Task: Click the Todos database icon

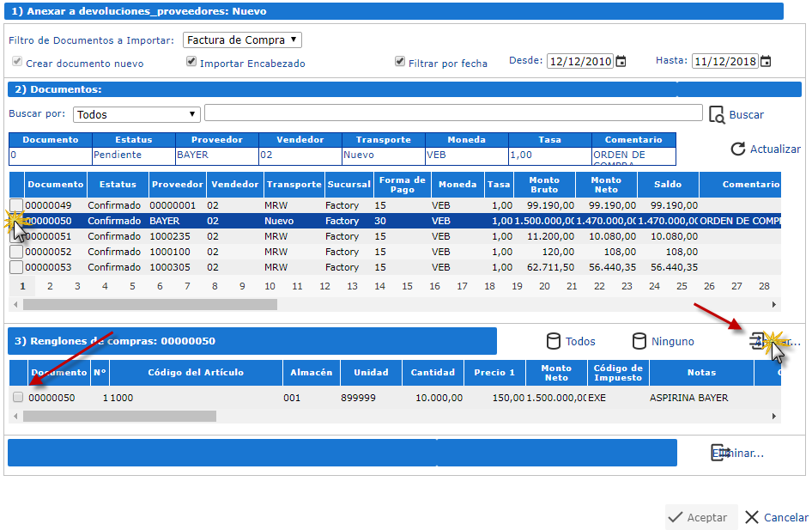Action: (x=554, y=341)
